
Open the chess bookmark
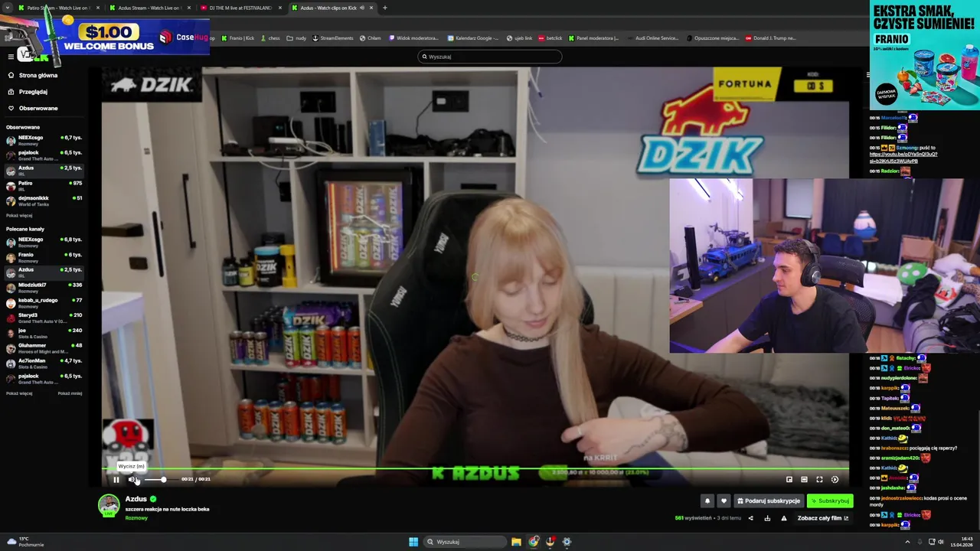pos(270,38)
